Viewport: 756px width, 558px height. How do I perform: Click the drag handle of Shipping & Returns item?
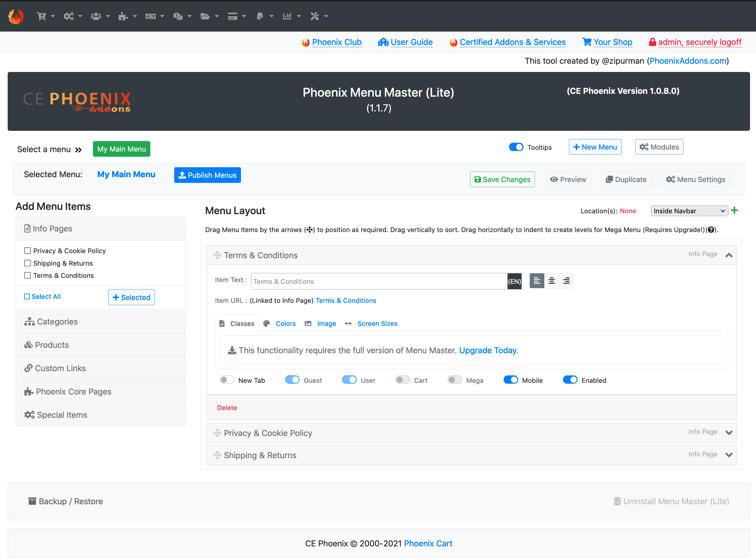[x=217, y=455]
